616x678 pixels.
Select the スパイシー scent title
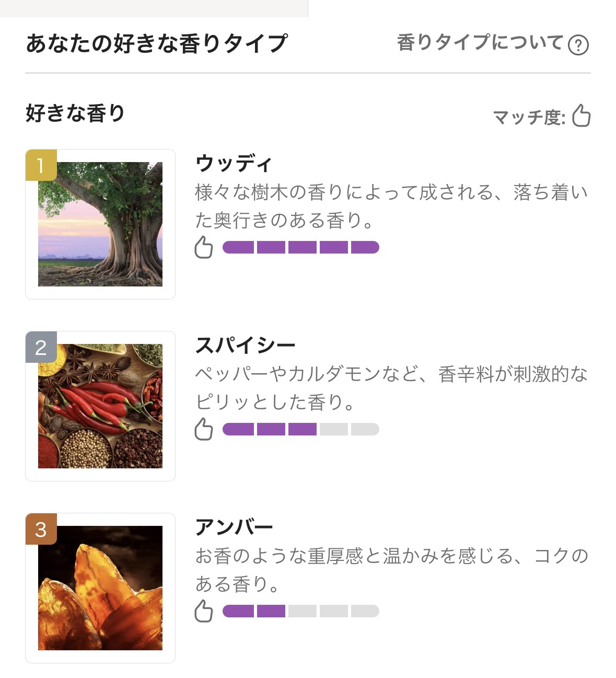[x=245, y=346]
